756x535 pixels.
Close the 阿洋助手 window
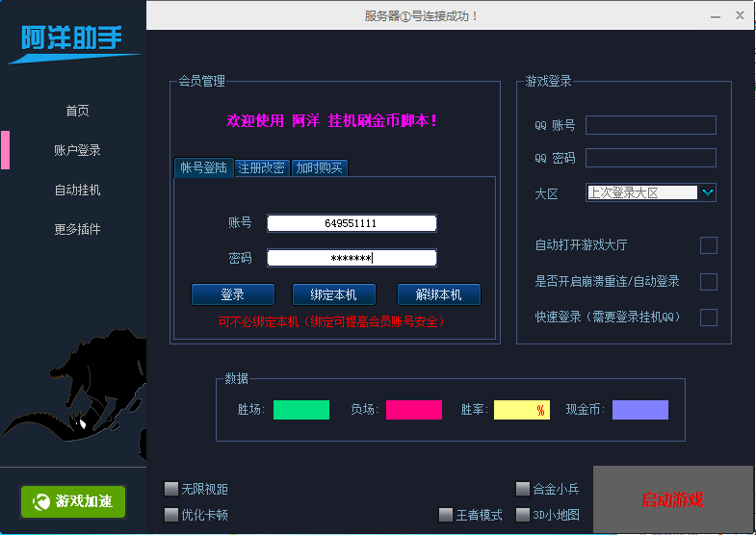(740, 16)
